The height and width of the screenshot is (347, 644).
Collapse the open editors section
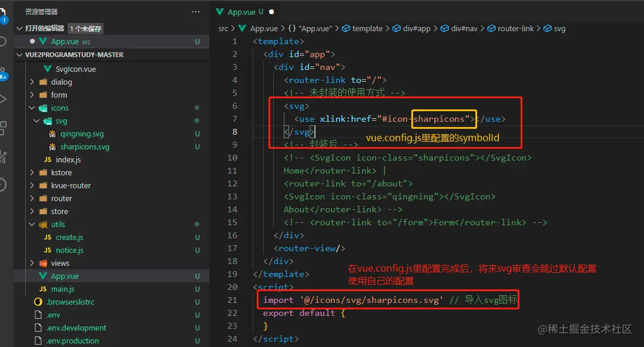pos(19,28)
